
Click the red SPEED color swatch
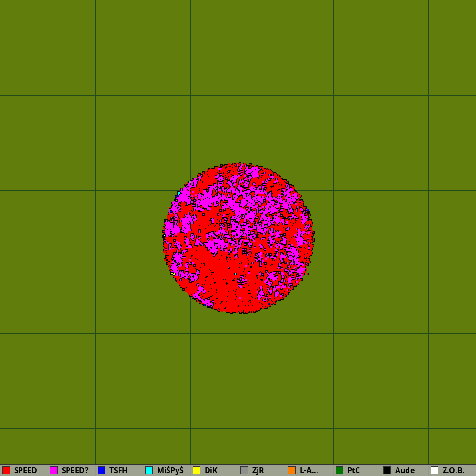click(6, 470)
